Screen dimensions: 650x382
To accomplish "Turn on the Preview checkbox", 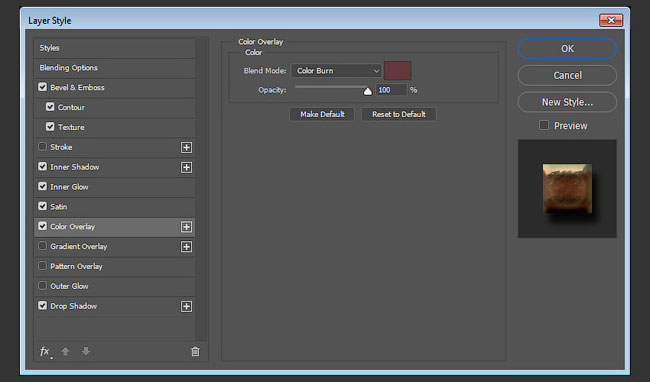I will 544,125.
